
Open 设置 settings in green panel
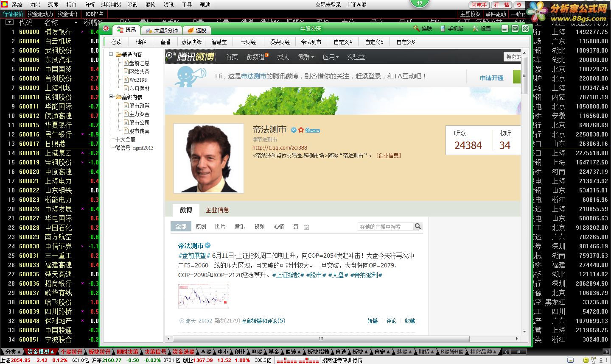(x=482, y=29)
